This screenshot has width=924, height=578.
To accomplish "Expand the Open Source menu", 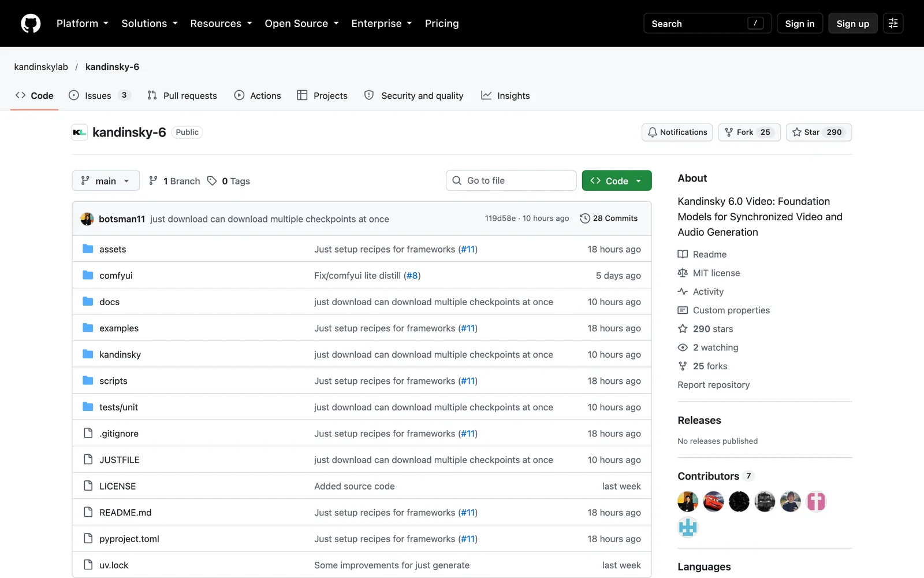I will [301, 24].
